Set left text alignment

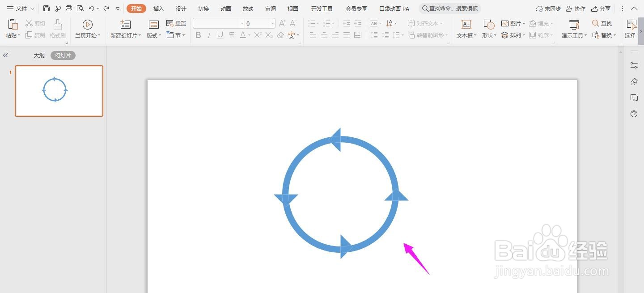[x=313, y=35]
